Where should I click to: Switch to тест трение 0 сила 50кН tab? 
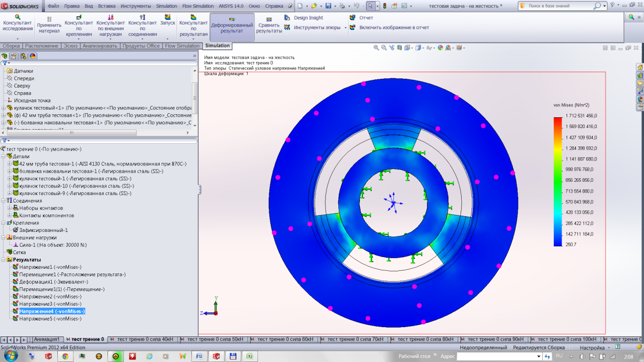pos(215,339)
